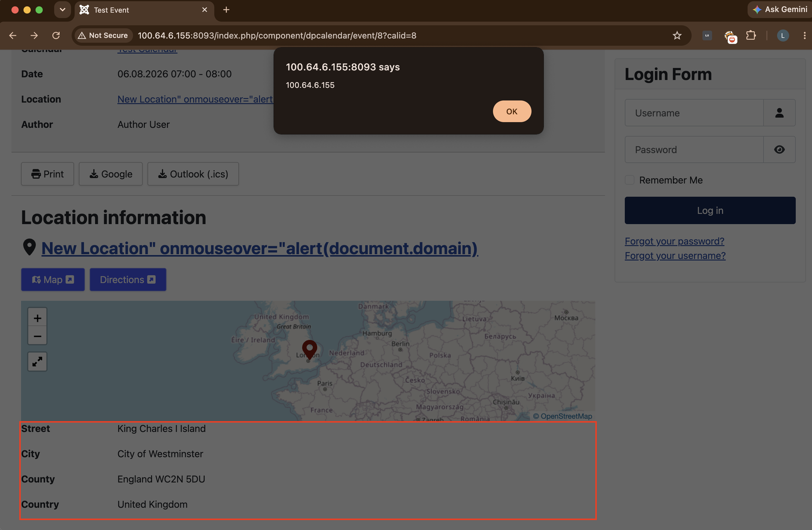Show password with the eye icon

pos(780,150)
